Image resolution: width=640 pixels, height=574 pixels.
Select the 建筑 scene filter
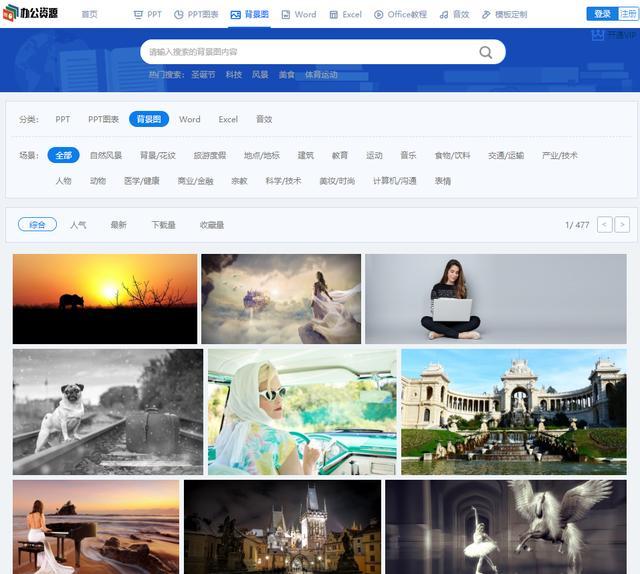[305, 156]
